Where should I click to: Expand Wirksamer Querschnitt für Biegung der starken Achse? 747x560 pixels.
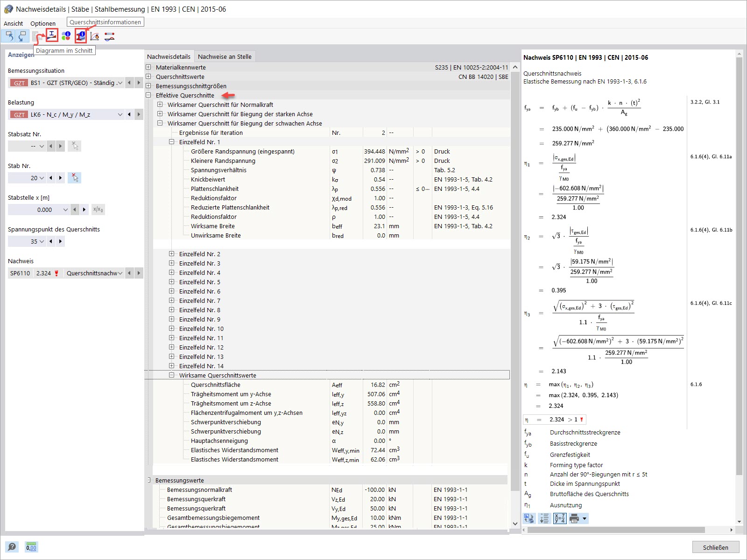[x=160, y=114]
